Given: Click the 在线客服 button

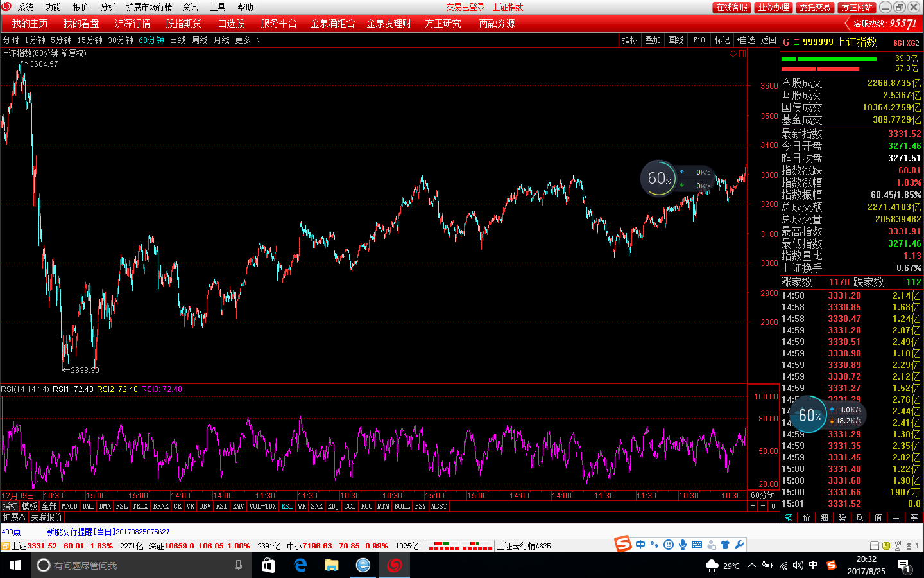Looking at the screenshot, I should point(732,7).
